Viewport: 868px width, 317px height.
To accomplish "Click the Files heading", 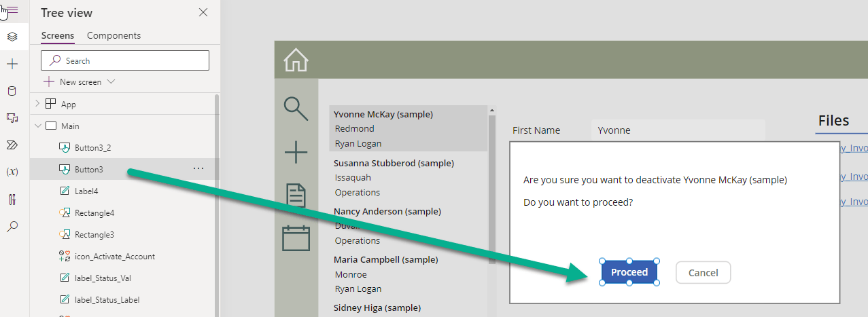I will 833,121.
